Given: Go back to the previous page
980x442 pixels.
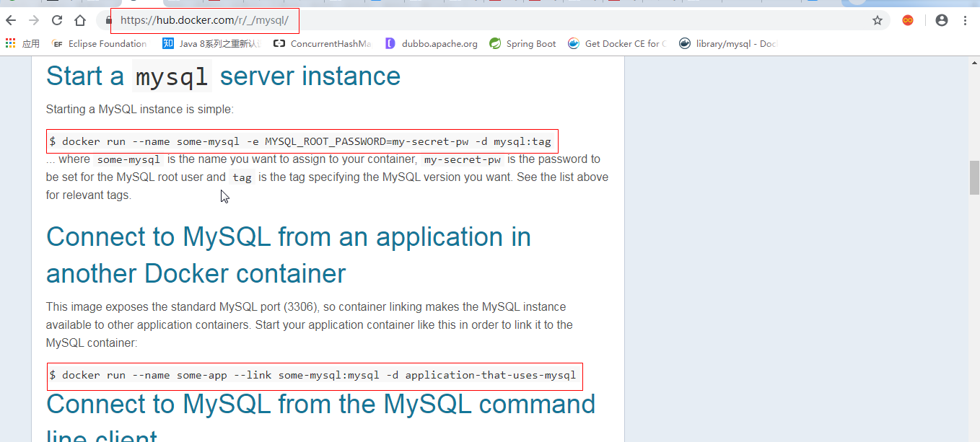Looking at the screenshot, I should pos(11,20).
